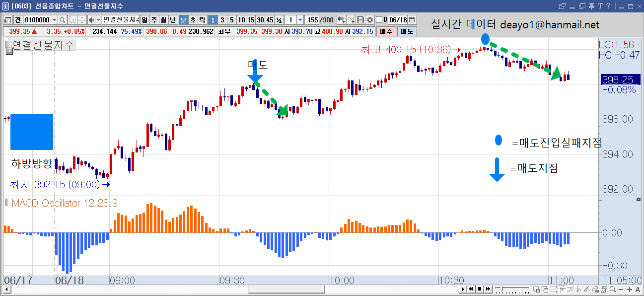The image size is (644, 296).
Task: Click the panel layout icon at toolbar start
Action: coord(8,20)
